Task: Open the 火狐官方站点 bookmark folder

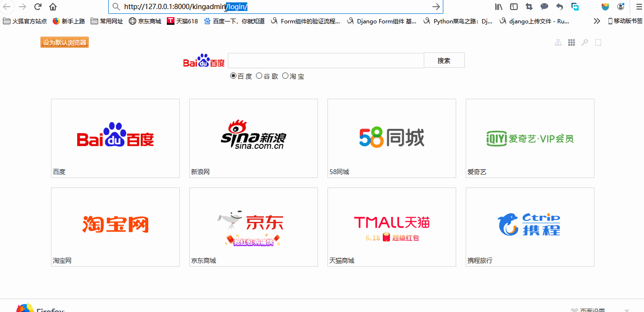Action: point(25,21)
